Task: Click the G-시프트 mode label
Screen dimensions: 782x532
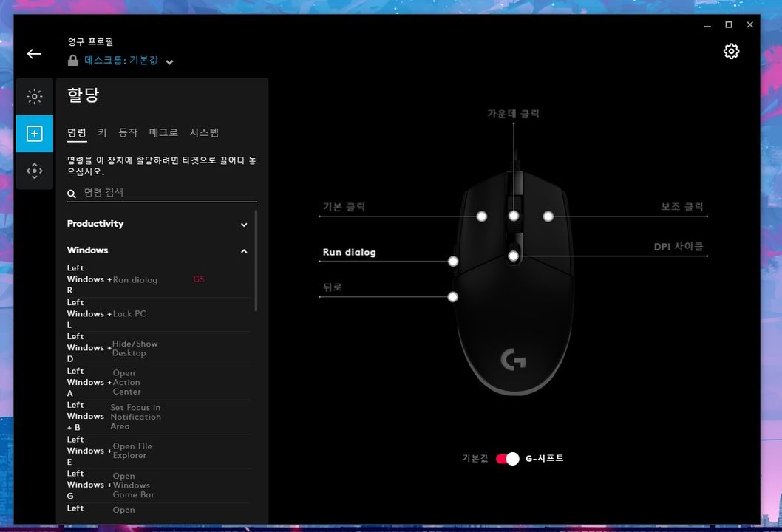Action: [x=544, y=458]
